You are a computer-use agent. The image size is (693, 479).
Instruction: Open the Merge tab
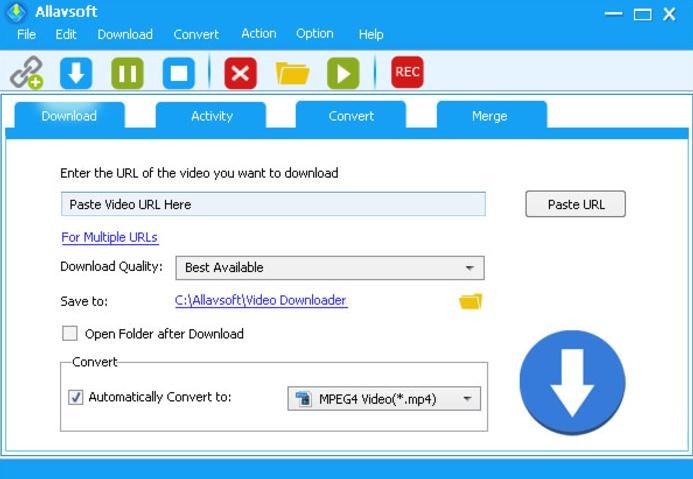coord(489,116)
